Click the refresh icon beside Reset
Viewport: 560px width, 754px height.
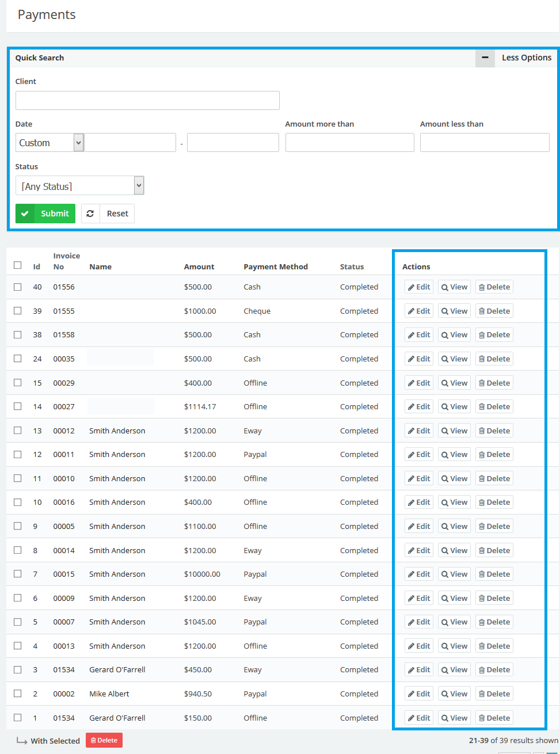(90, 214)
